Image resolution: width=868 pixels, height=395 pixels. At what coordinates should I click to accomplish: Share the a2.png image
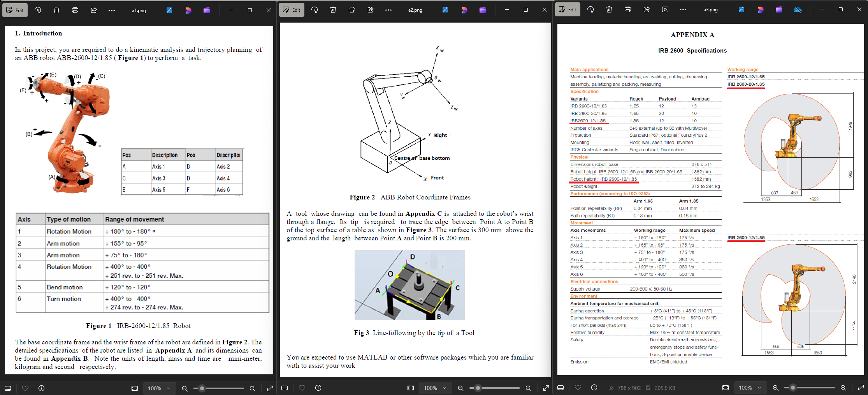(x=371, y=10)
